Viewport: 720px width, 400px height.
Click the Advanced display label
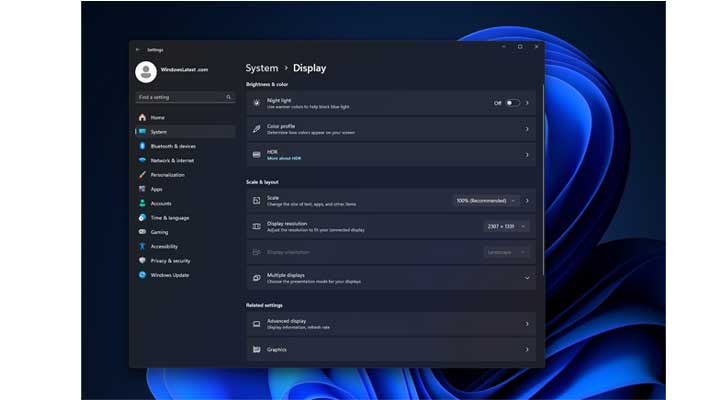(287, 321)
